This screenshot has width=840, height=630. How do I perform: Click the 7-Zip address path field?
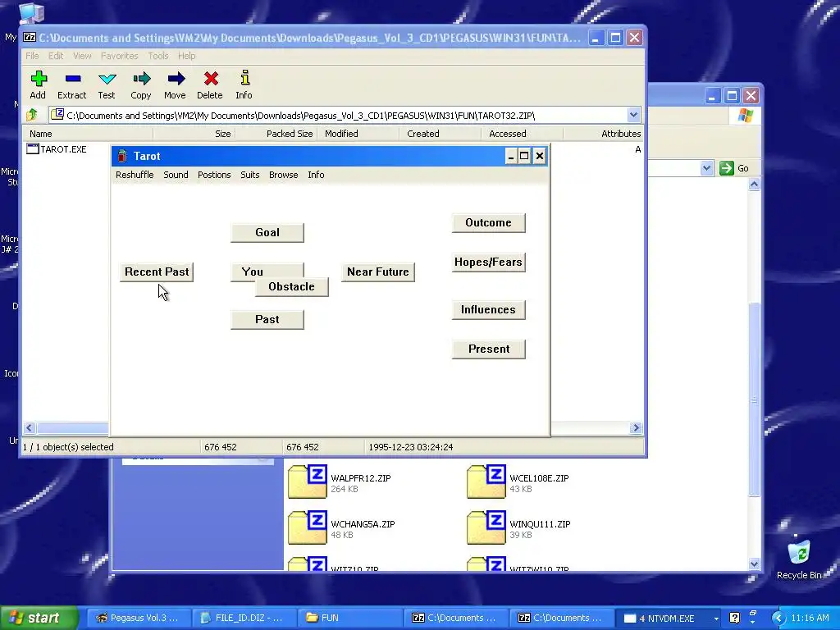pyautogui.click(x=339, y=115)
